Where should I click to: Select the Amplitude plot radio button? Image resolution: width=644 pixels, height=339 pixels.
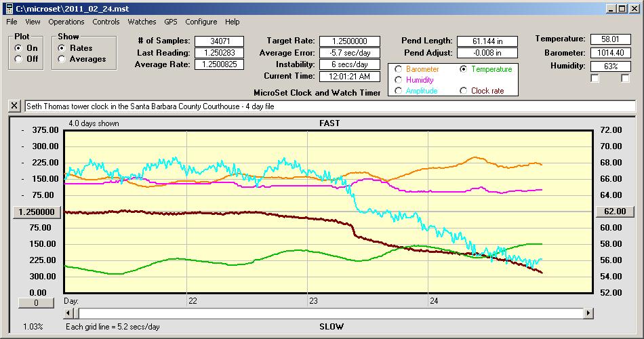coord(398,90)
